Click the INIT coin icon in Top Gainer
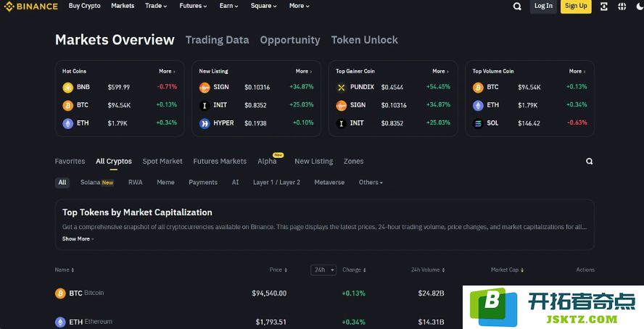 click(342, 123)
